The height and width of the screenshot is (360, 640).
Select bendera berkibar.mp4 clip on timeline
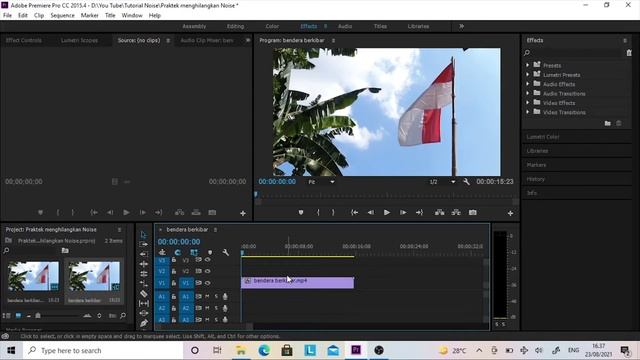click(298, 282)
